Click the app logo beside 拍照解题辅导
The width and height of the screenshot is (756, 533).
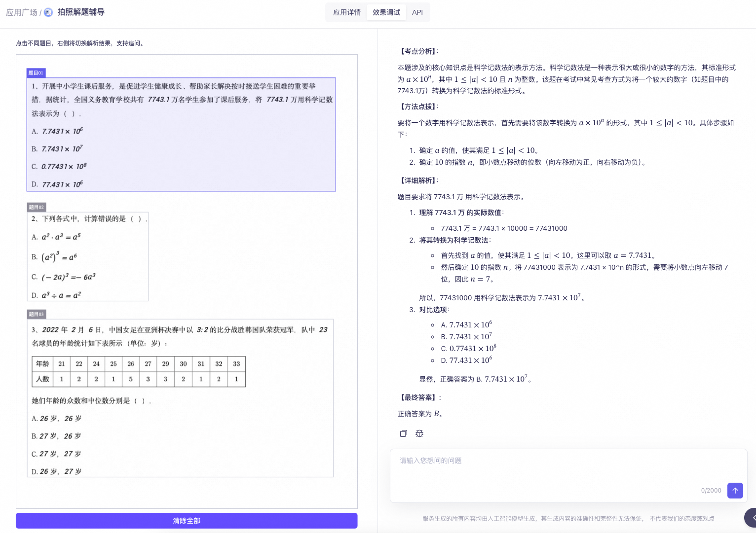click(x=48, y=12)
